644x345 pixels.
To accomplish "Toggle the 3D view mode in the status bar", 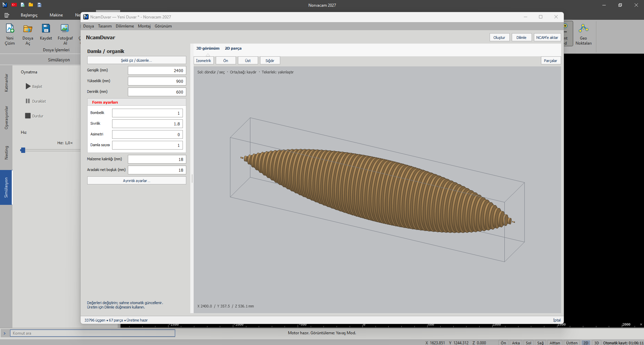I will (596, 343).
